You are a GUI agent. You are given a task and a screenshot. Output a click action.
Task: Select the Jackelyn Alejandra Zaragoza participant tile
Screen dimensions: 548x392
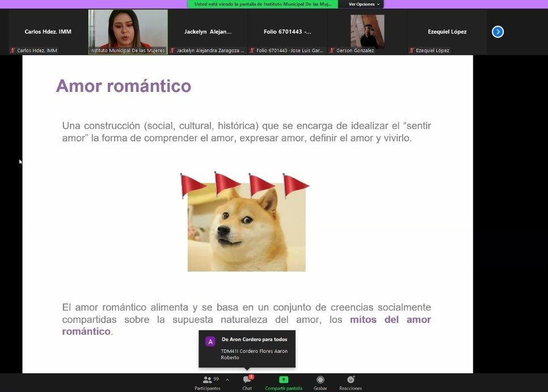[208, 32]
